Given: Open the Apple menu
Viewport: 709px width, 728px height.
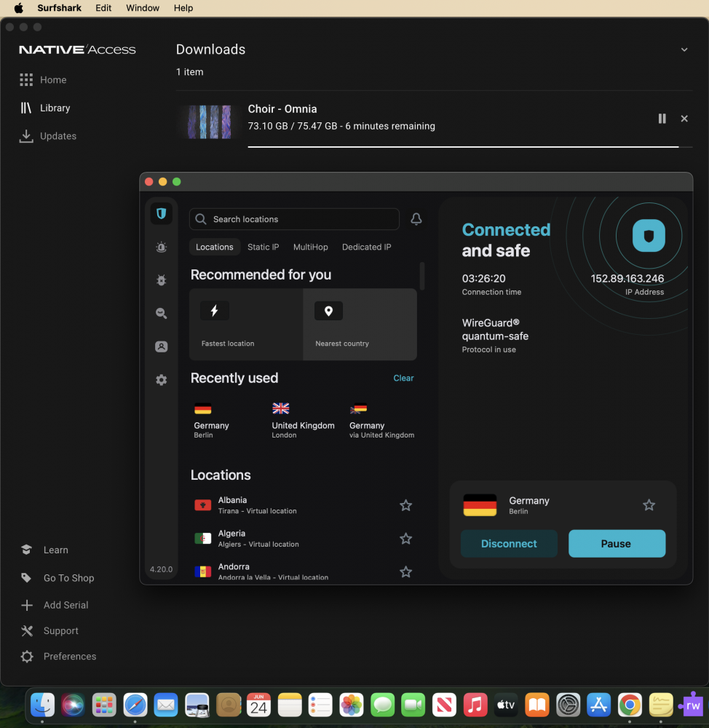Looking at the screenshot, I should coord(19,8).
